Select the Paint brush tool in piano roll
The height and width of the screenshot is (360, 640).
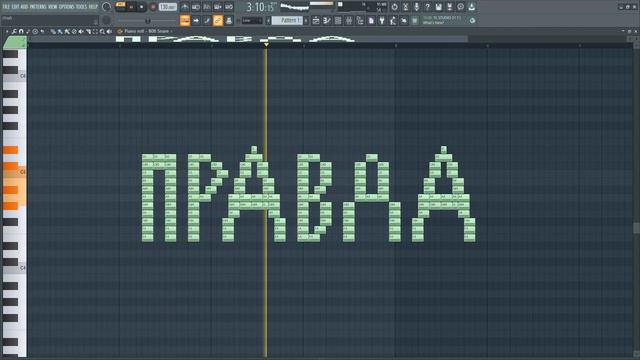point(60,31)
